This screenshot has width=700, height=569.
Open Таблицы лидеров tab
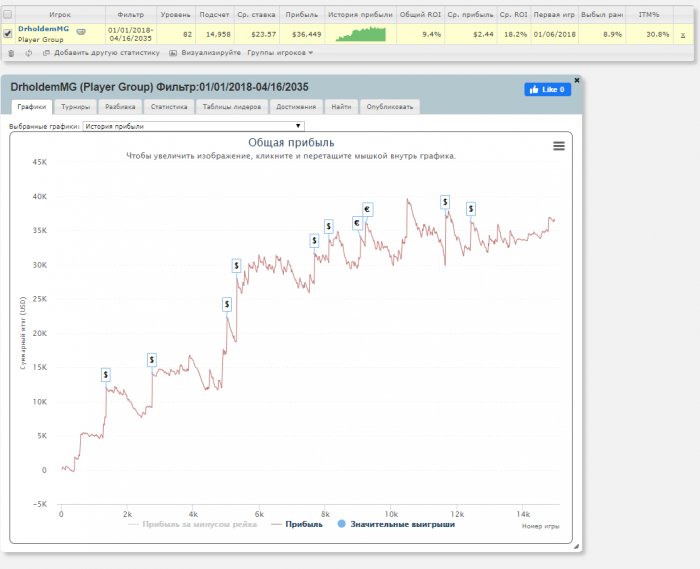(232, 107)
